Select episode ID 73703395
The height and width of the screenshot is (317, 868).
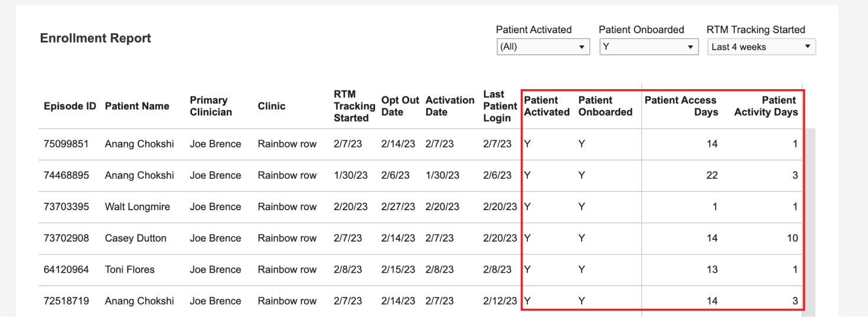click(66, 207)
